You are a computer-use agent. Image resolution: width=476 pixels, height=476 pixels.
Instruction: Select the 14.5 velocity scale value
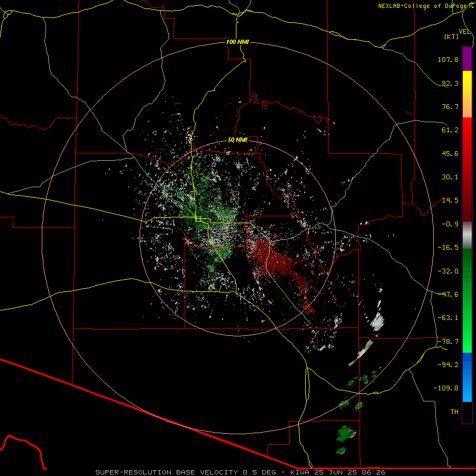[x=450, y=200]
